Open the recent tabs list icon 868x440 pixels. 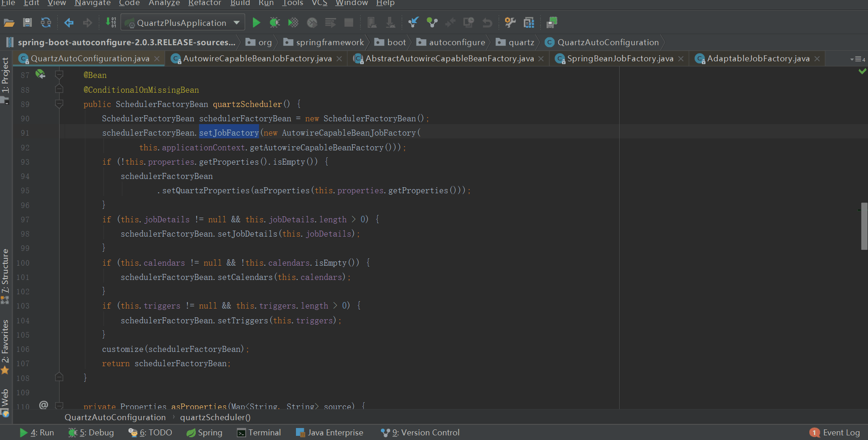(x=857, y=59)
